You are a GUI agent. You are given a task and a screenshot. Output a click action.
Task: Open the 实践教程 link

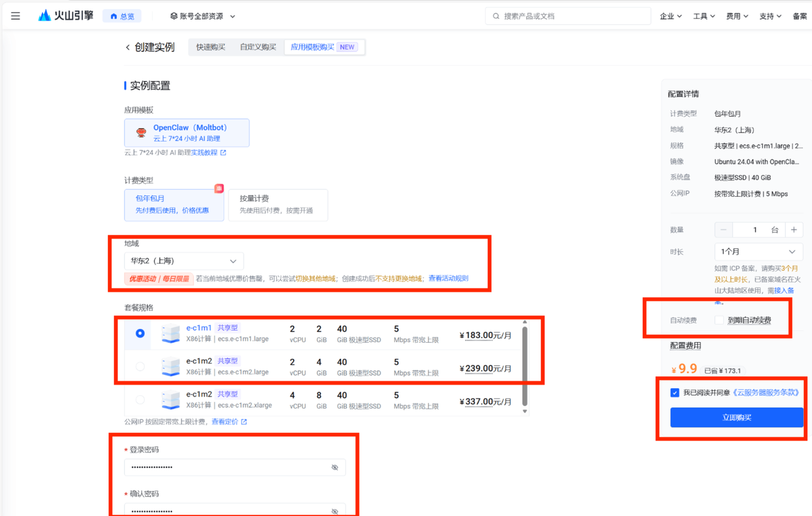(x=204, y=153)
